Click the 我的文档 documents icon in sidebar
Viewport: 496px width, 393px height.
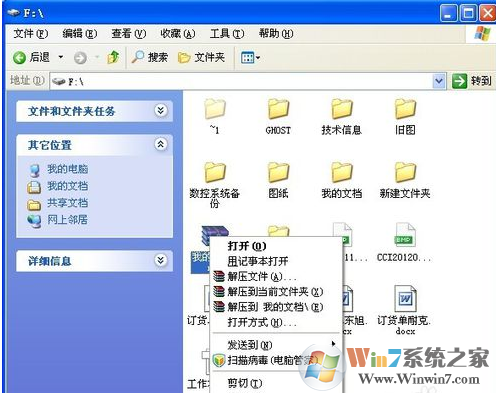tap(34, 187)
